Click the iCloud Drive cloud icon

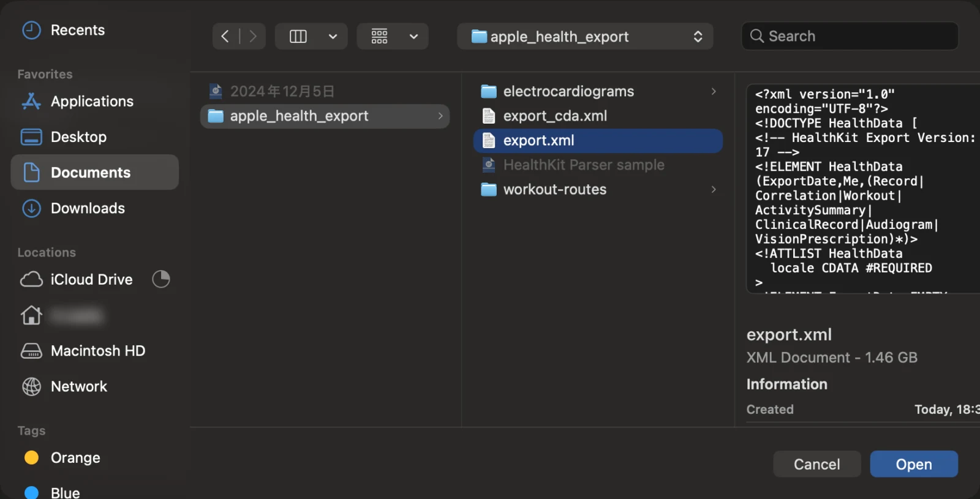31,279
